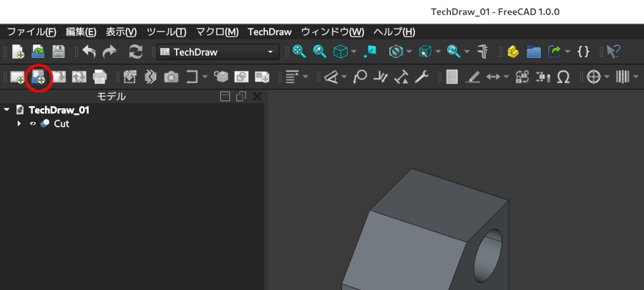Viewport: 644px width, 290px height.
Task: Toggle visibility of the Cut object
Action: coord(33,123)
